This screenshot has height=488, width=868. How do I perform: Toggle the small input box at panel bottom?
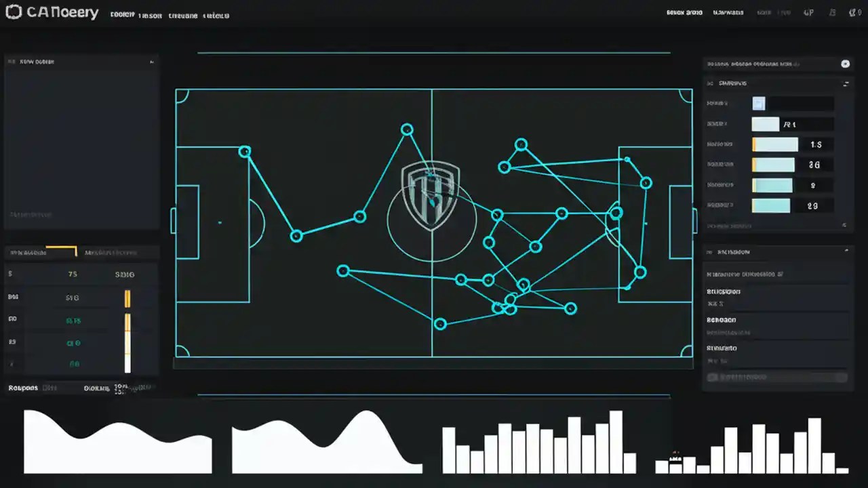tap(711, 377)
